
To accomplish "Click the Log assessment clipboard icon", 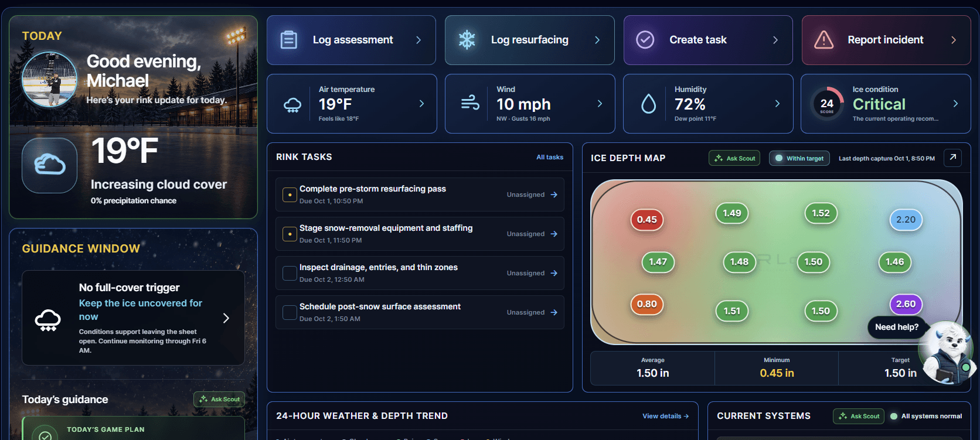I will tap(288, 40).
